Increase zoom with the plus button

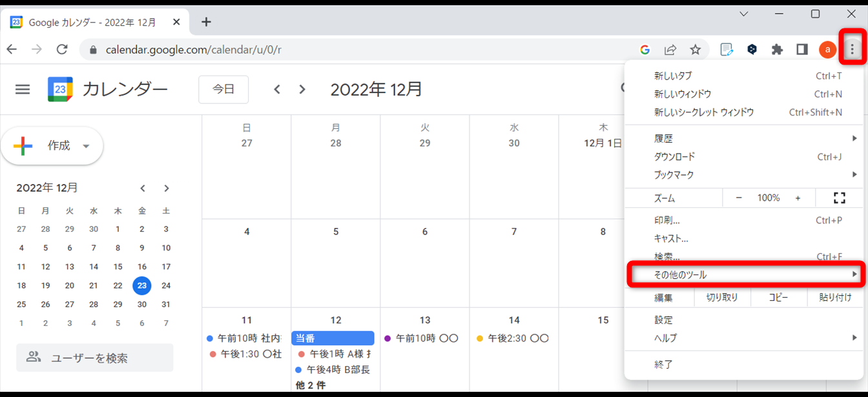coord(798,198)
